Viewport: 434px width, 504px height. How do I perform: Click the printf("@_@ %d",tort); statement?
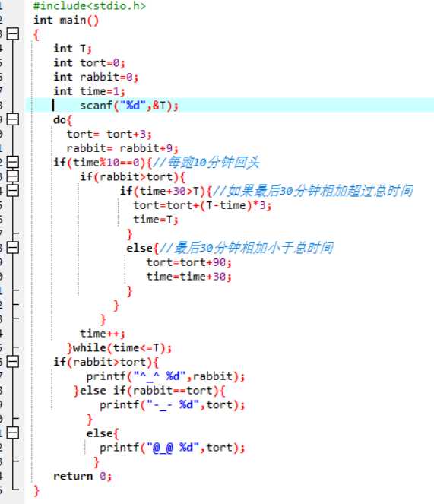click(x=173, y=448)
